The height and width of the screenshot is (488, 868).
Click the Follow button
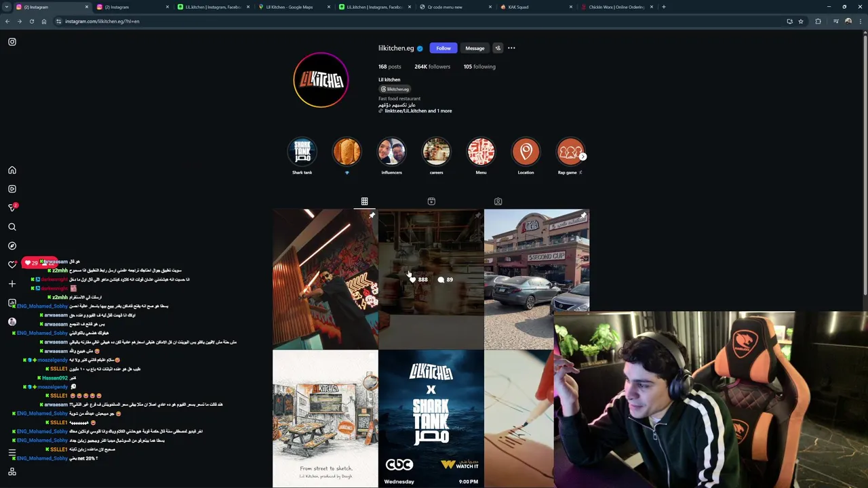tap(443, 48)
